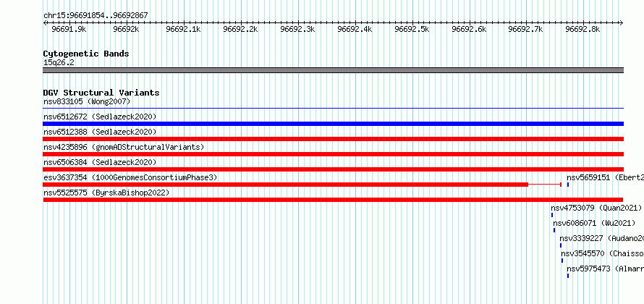Click the red nsv4235896 variant bar
This screenshot has height=304, width=644.
tap(334, 154)
